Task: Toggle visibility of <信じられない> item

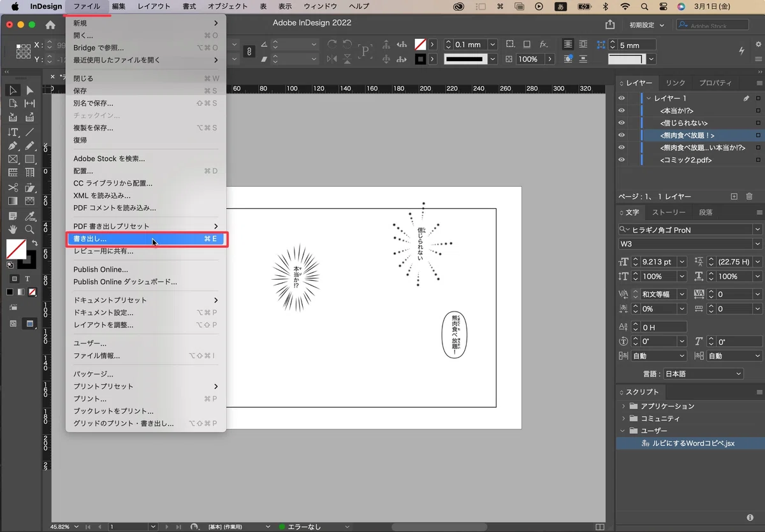Action: [x=622, y=123]
